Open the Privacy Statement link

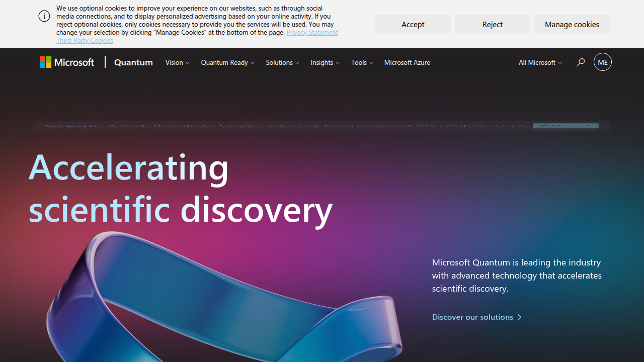(x=312, y=32)
